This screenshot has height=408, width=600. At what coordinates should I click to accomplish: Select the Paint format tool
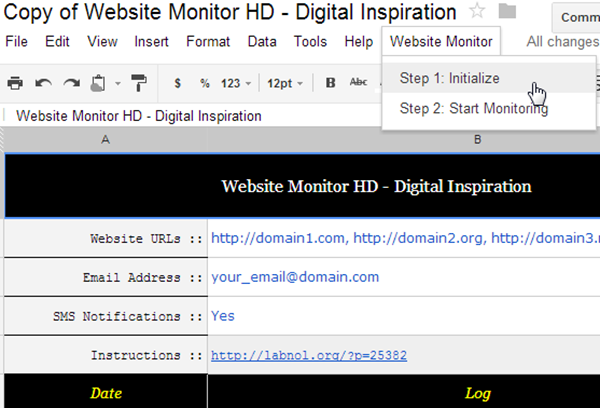(x=139, y=83)
